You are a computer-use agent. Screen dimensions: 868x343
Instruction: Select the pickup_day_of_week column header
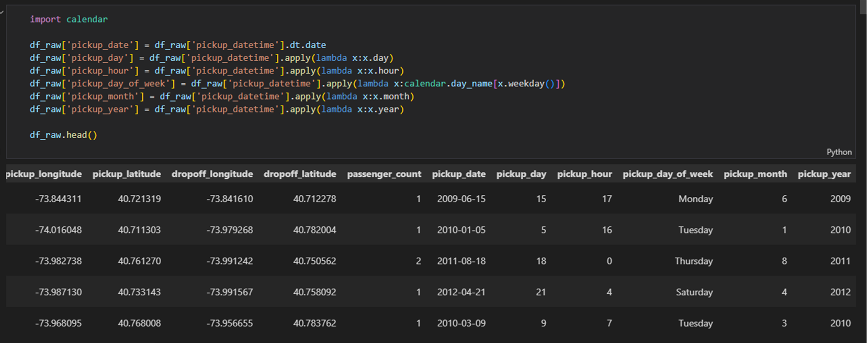[x=668, y=174]
